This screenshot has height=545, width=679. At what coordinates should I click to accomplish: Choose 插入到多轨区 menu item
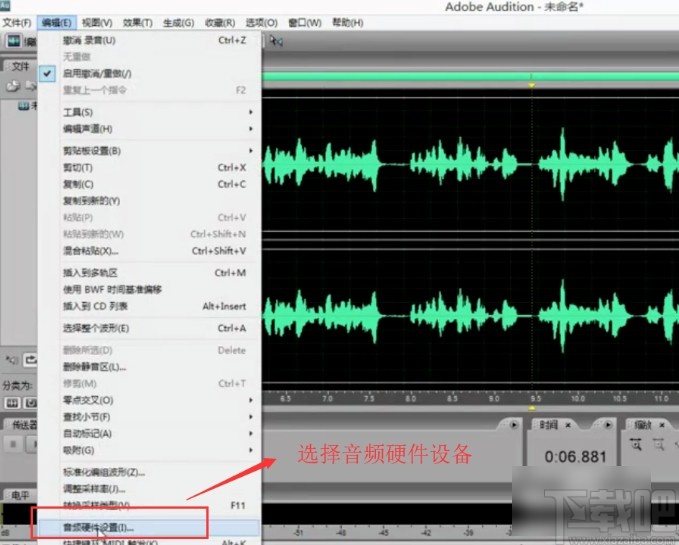click(x=149, y=273)
